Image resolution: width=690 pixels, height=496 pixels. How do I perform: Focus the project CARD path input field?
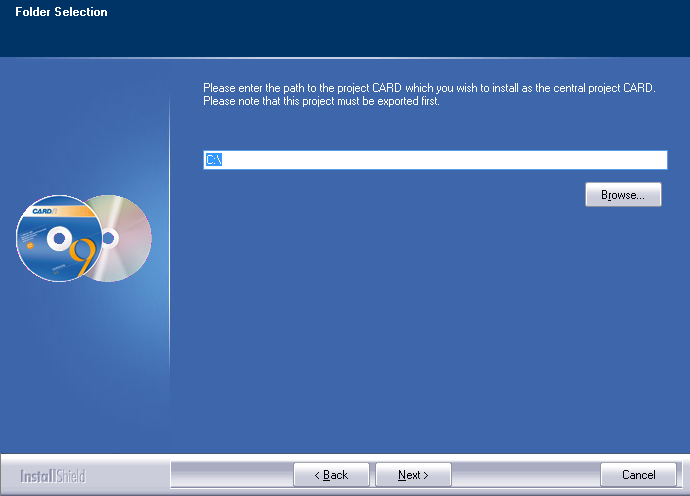(x=440, y=160)
